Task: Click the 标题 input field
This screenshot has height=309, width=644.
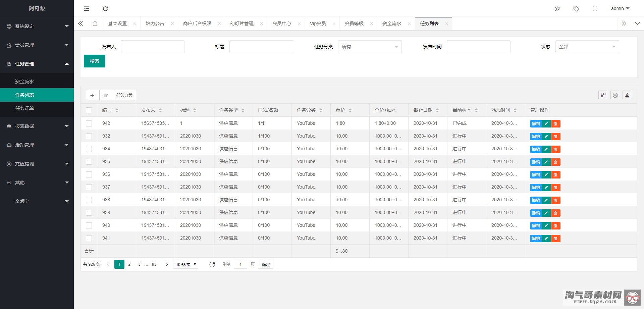Action: click(x=261, y=47)
